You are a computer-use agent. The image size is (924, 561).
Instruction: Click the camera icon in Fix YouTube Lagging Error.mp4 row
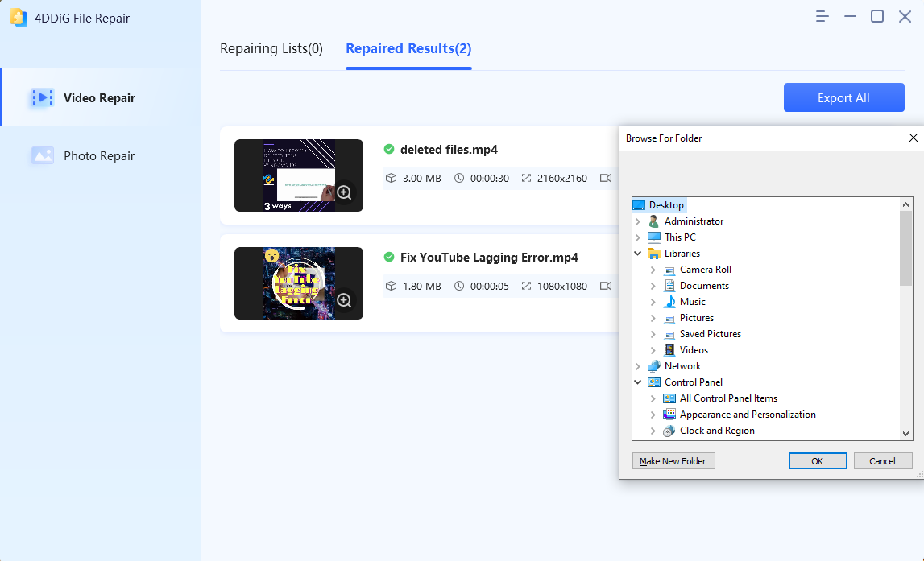(x=605, y=286)
